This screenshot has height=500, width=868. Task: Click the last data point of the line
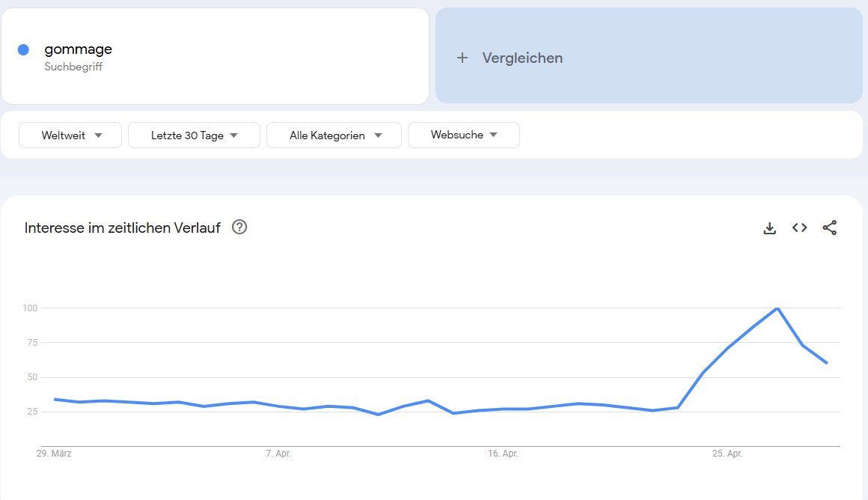click(827, 363)
